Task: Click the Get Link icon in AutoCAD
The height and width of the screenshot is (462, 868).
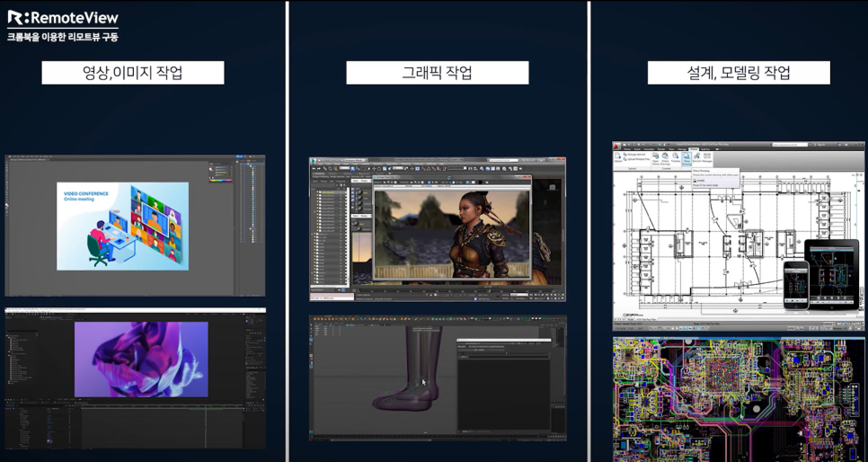Action: [x=697, y=158]
